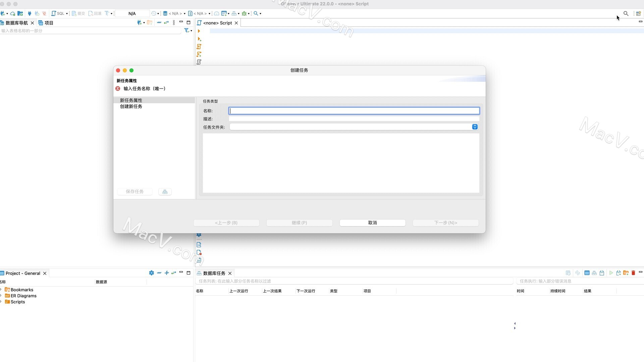Click the connect plug icon

(x=30, y=13)
